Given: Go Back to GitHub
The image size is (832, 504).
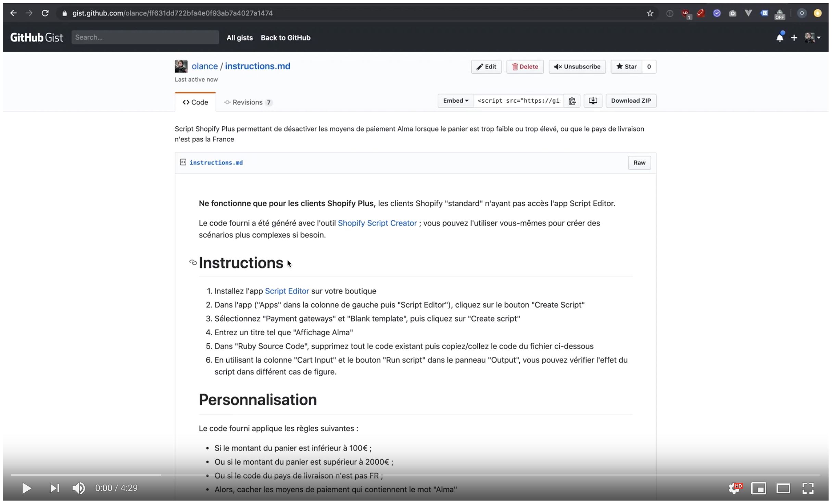Looking at the screenshot, I should coord(286,38).
